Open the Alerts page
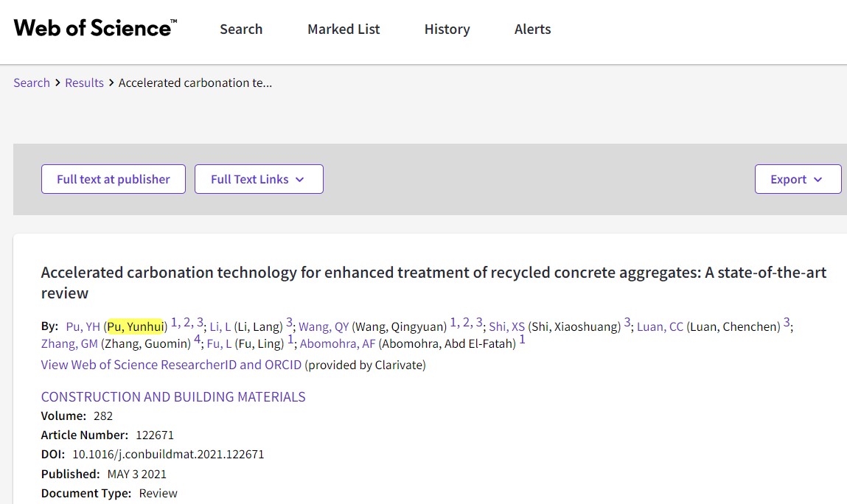 (532, 29)
